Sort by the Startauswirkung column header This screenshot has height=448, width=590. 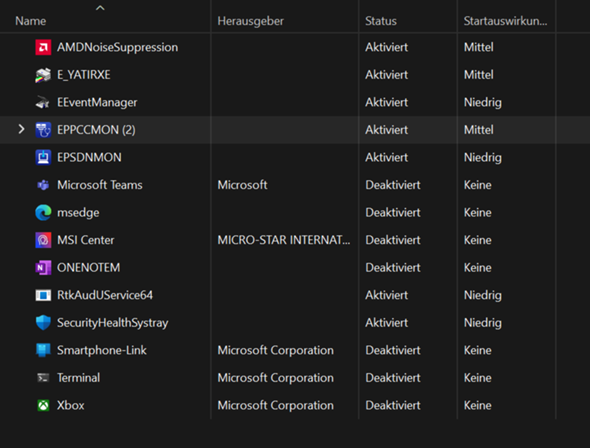[505, 21]
